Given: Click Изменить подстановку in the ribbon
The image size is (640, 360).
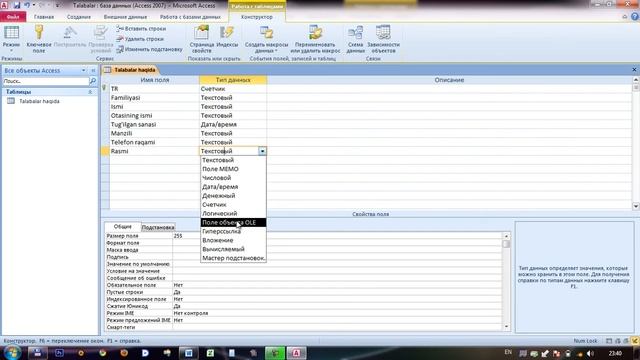Looking at the screenshot, I should click(x=149, y=49).
